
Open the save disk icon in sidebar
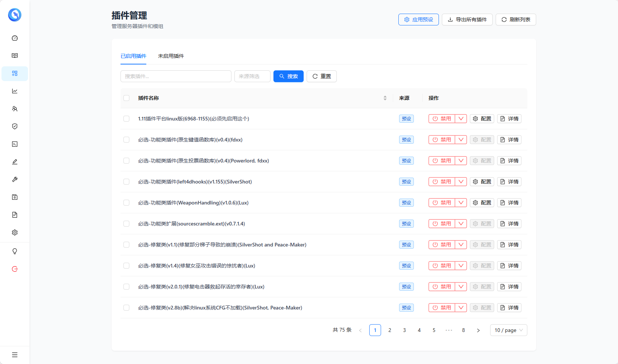point(15,197)
